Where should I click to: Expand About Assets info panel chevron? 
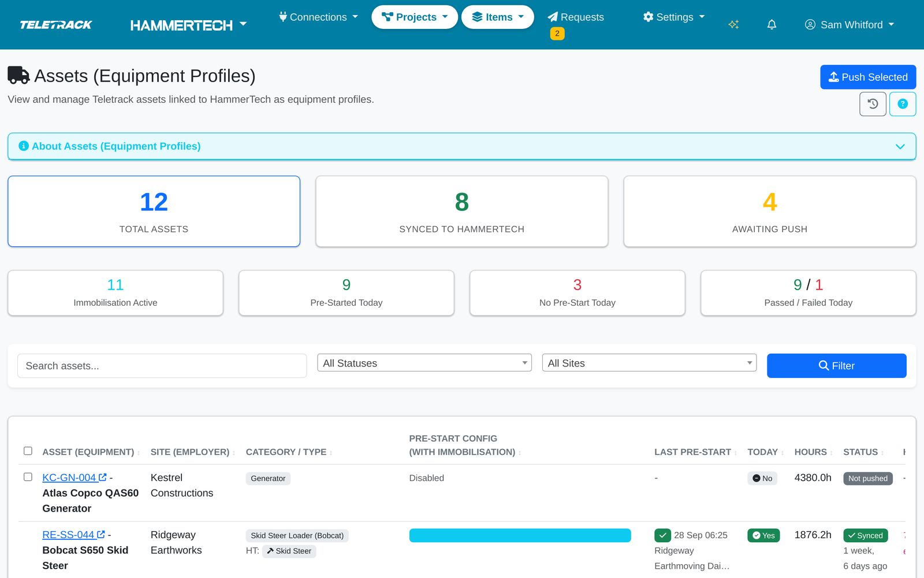click(x=900, y=147)
